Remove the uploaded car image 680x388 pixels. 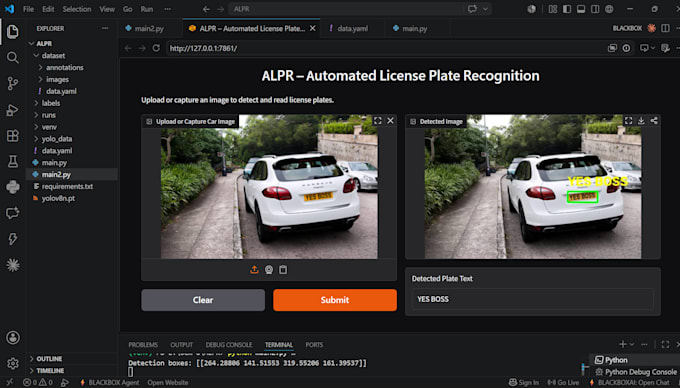tap(390, 121)
